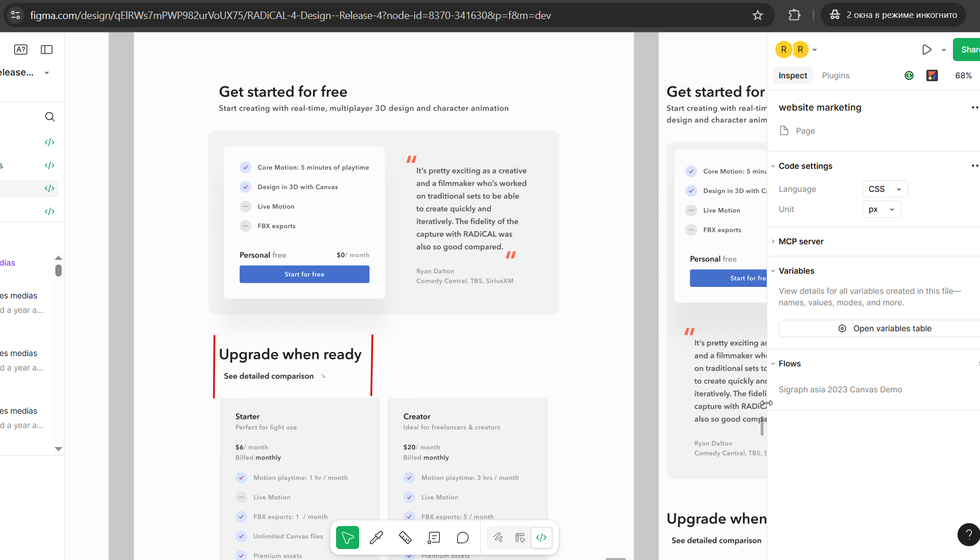The image size is (980, 560).
Task: Expand the MCP server section
Action: (773, 241)
